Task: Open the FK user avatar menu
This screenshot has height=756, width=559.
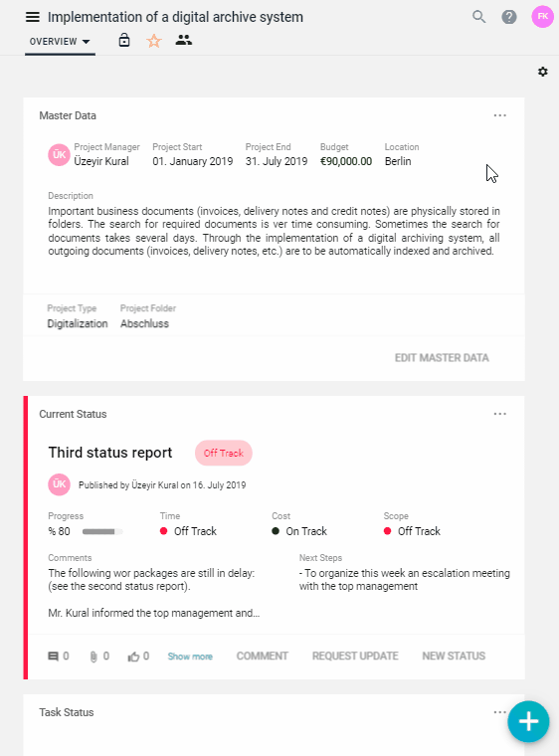Action: pos(543,16)
